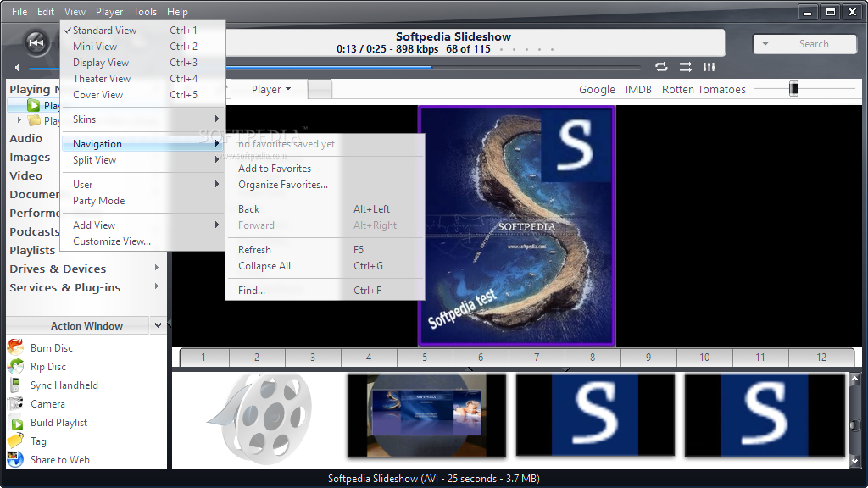This screenshot has width=868, height=488.
Task: Select Images in the sidebar
Action: tap(30, 157)
